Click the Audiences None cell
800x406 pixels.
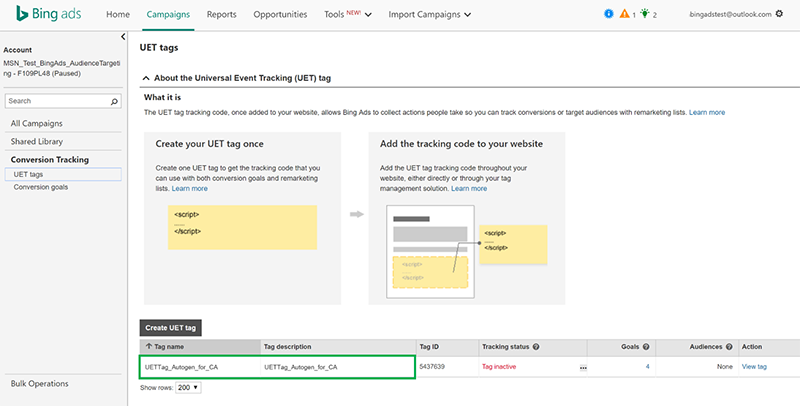point(724,367)
